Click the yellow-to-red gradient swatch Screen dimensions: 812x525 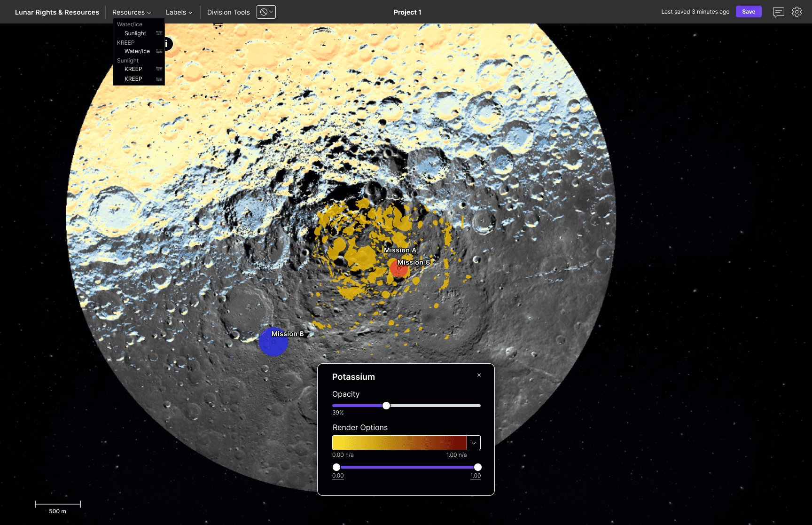coord(399,443)
